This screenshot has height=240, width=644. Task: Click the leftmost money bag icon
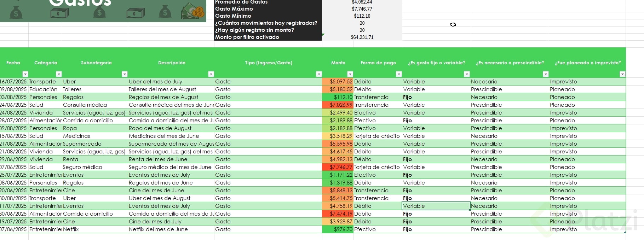[x=16, y=13]
